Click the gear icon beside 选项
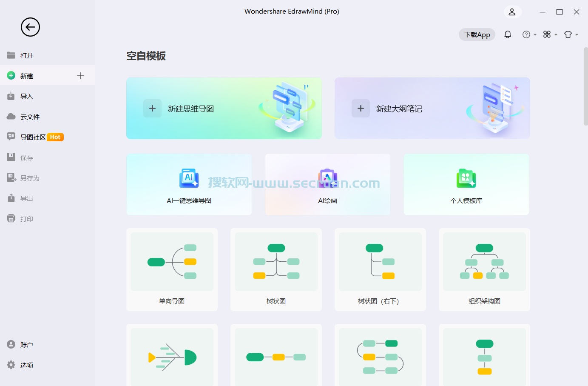Image resolution: width=588 pixels, height=386 pixels. click(11, 365)
